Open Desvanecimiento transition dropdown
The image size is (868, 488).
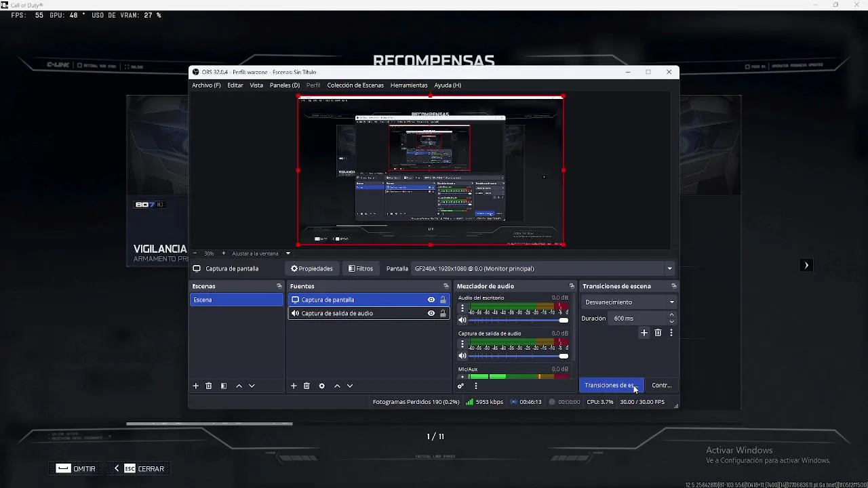tap(629, 302)
